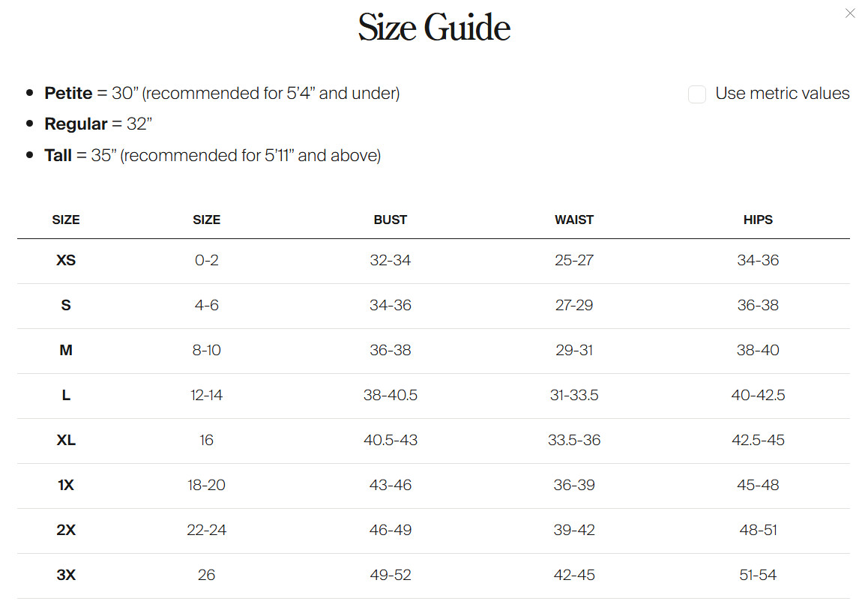Select the 3X size row label
The image size is (868, 607).
(x=66, y=576)
